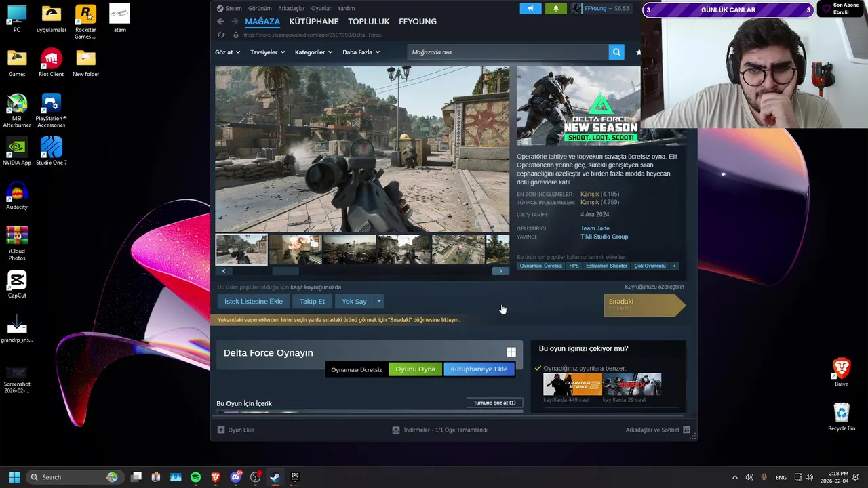Expand the Göz at dropdown
The width and height of the screenshot is (868, 488).
[x=227, y=52]
